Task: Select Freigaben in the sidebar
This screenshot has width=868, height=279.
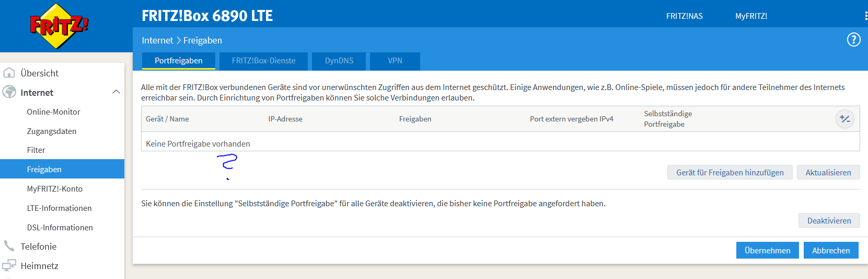Action: coord(62,169)
